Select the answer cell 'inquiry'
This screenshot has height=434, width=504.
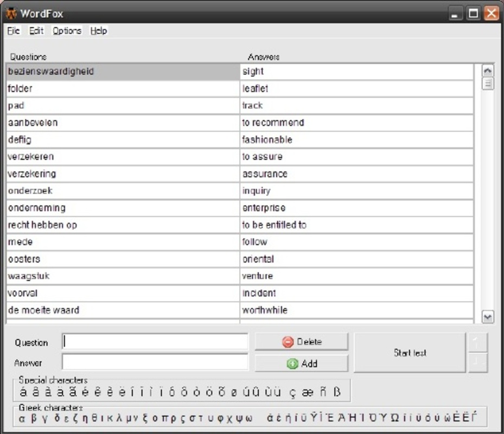click(357, 190)
